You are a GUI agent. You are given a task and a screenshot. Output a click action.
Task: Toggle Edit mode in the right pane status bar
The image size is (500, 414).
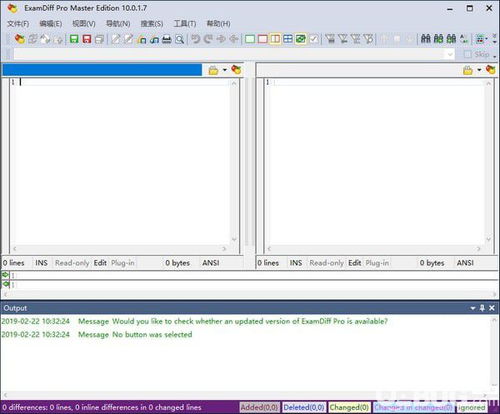point(355,263)
